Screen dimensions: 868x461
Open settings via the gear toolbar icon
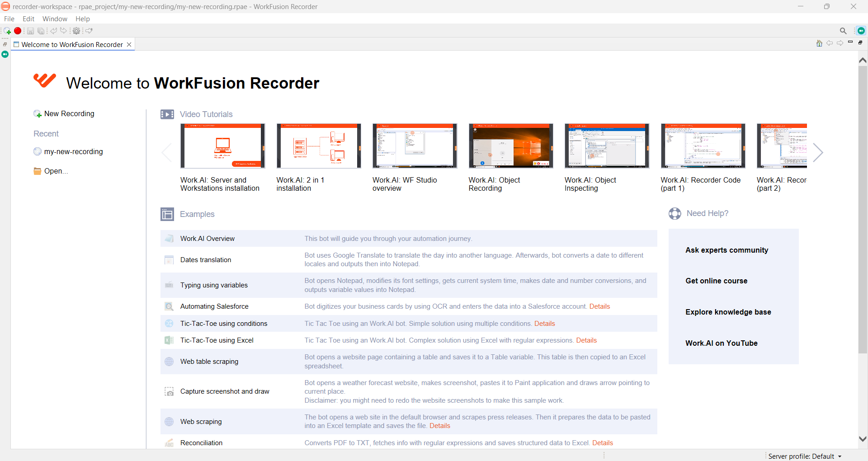76,31
